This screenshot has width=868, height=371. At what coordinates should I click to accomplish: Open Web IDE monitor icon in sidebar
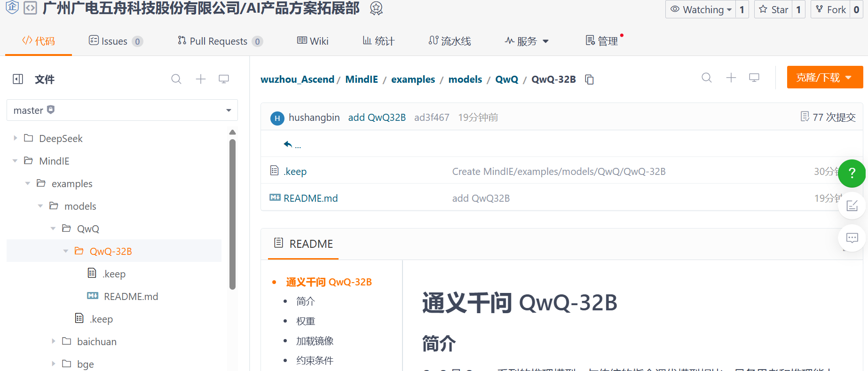click(x=224, y=79)
